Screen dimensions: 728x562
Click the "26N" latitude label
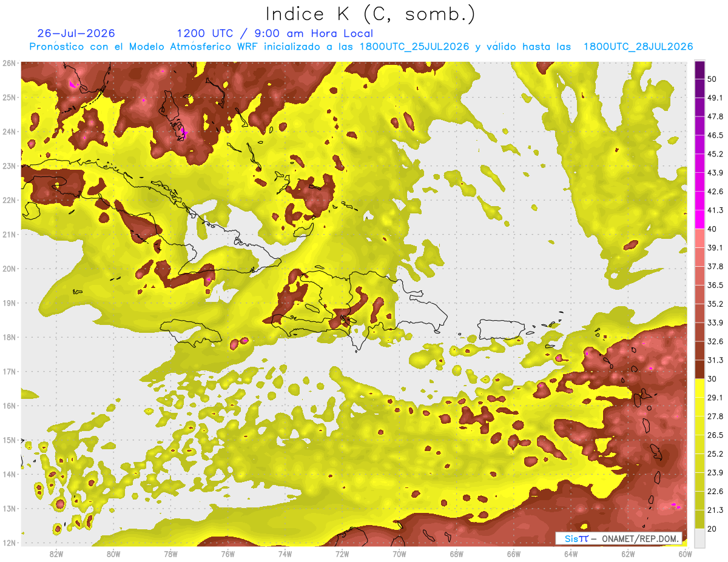(9, 63)
